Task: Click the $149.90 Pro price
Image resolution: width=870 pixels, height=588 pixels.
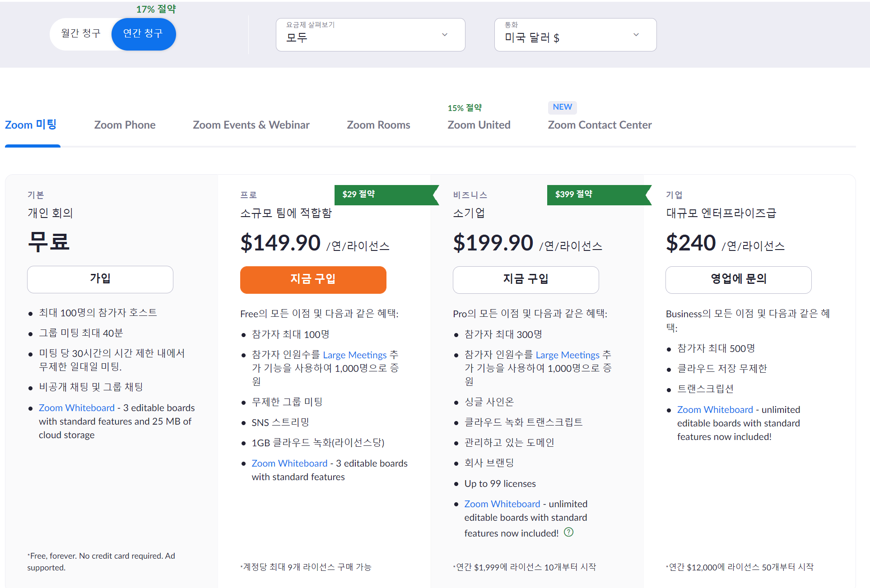Action: point(280,243)
